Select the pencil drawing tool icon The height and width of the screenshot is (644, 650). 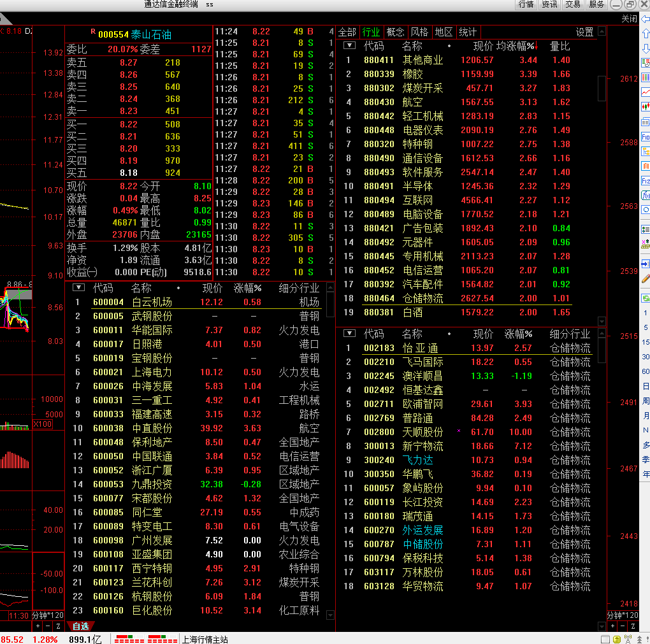click(x=645, y=278)
